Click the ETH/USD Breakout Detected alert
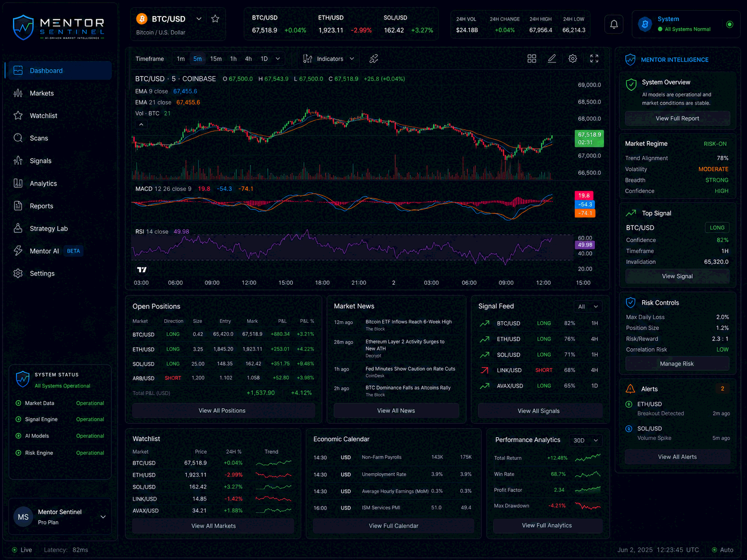Image resolution: width=747 pixels, height=560 pixels. (x=677, y=408)
